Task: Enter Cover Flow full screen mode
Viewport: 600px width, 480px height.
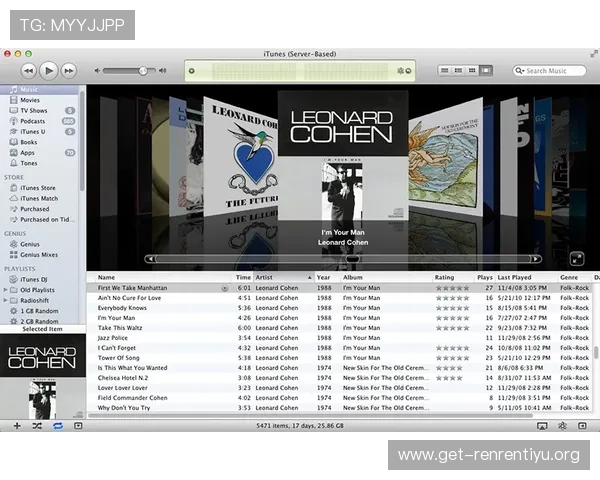Action: 577,259
